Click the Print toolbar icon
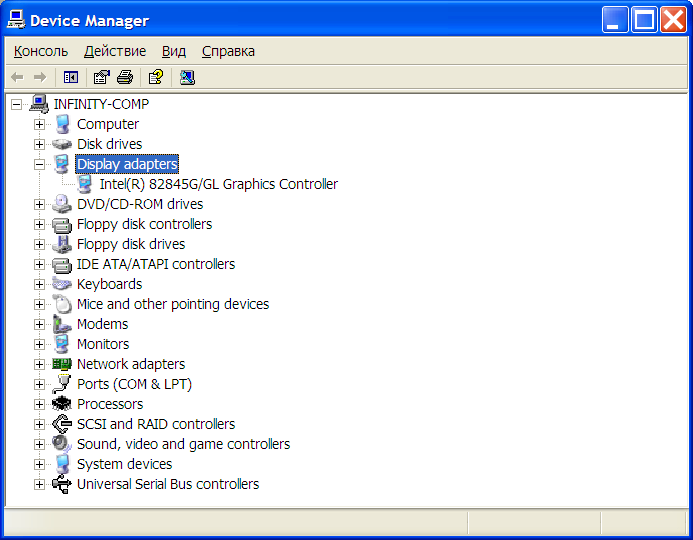Viewport: 693px width, 540px height. pos(125,77)
